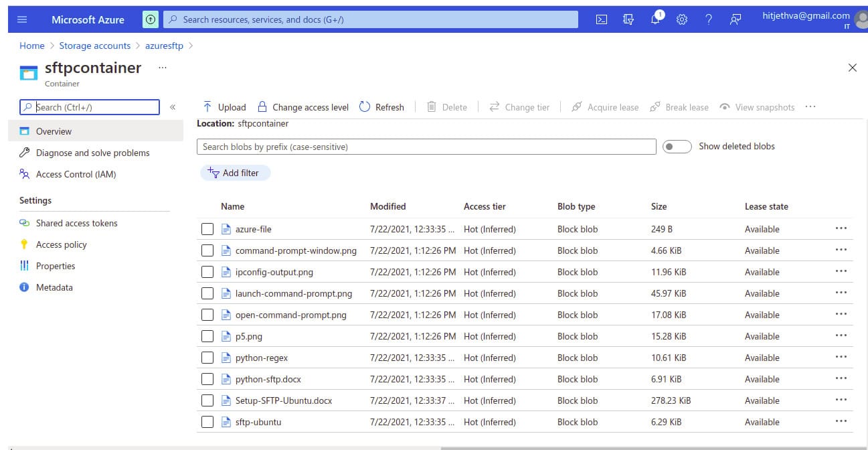Sort by the Name column header
The width and height of the screenshot is (868, 450).
tap(233, 206)
